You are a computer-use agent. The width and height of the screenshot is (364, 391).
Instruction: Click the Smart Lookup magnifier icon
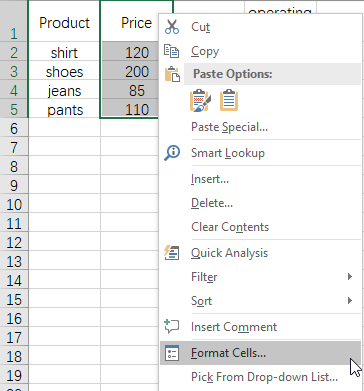tap(172, 153)
